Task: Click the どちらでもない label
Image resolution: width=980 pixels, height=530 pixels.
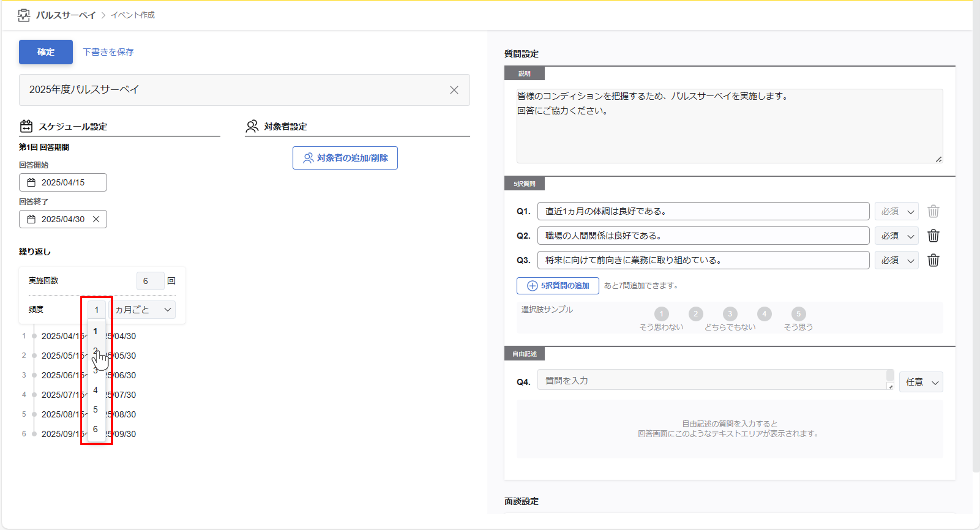Action: point(730,327)
